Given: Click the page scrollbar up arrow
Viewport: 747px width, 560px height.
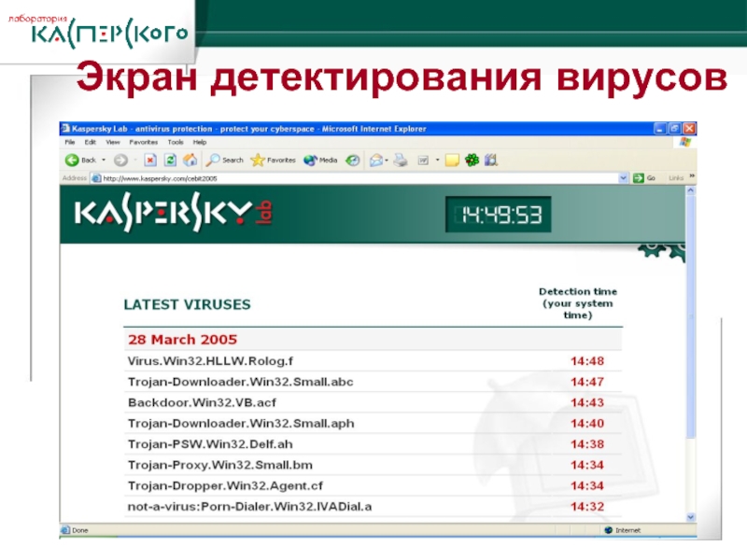Looking at the screenshot, I should (x=691, y=190).
